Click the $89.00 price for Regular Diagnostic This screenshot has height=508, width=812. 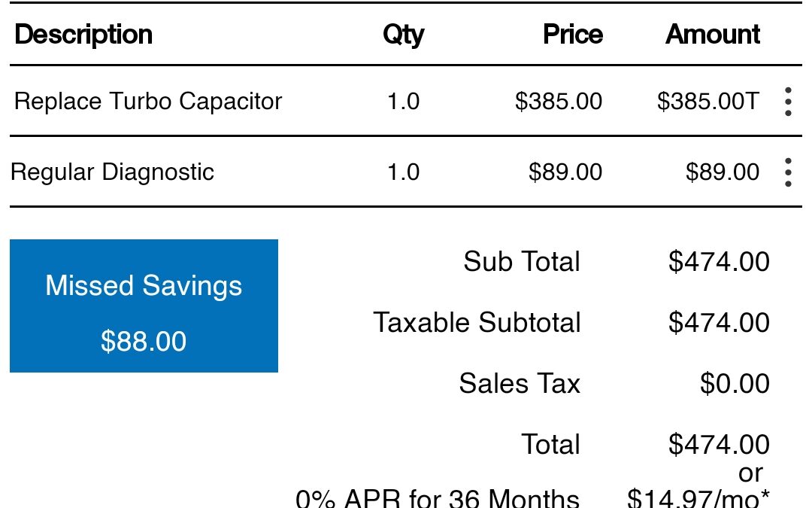point(565,172)
